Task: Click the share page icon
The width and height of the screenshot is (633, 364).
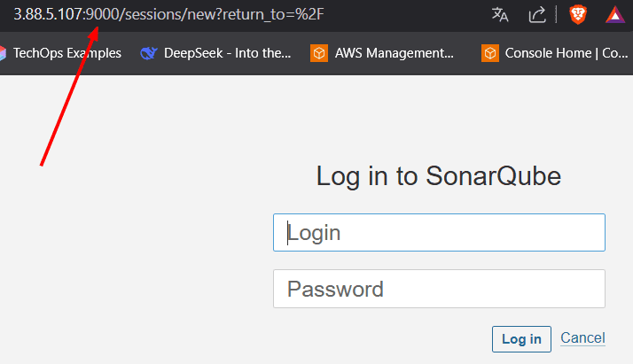Action: [537, 15]
